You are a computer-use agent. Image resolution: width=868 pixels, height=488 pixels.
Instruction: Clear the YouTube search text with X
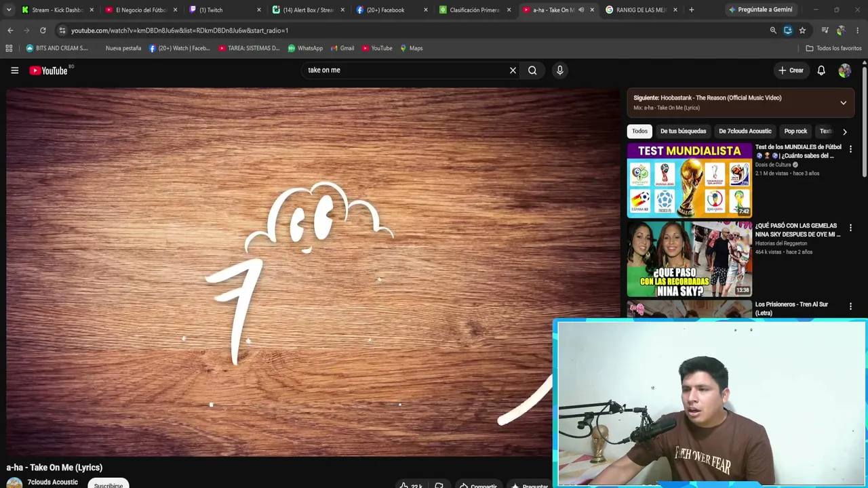point(513,70)
